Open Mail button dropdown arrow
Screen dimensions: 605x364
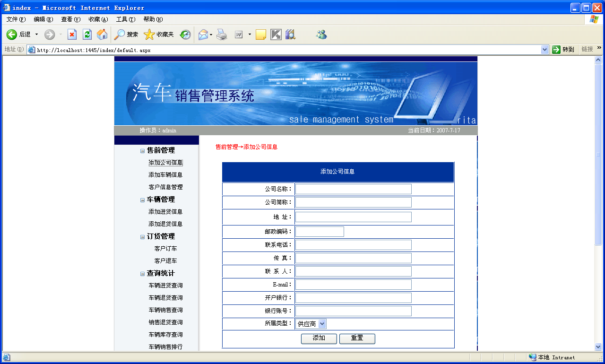point(211,35)
